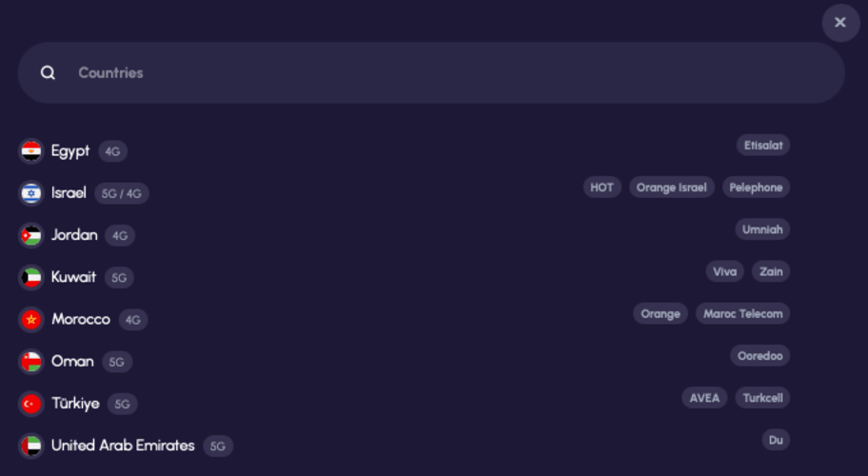The image size is (868, 476).
Task: Select the Turkcell carrier tag
Action: tap(762, 397)
